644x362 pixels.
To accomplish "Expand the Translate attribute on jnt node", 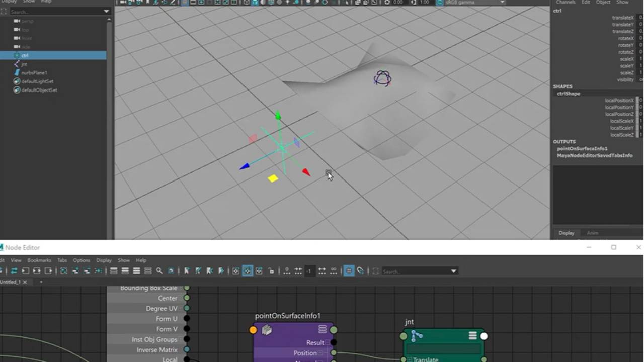I will (x=410, y=359).
